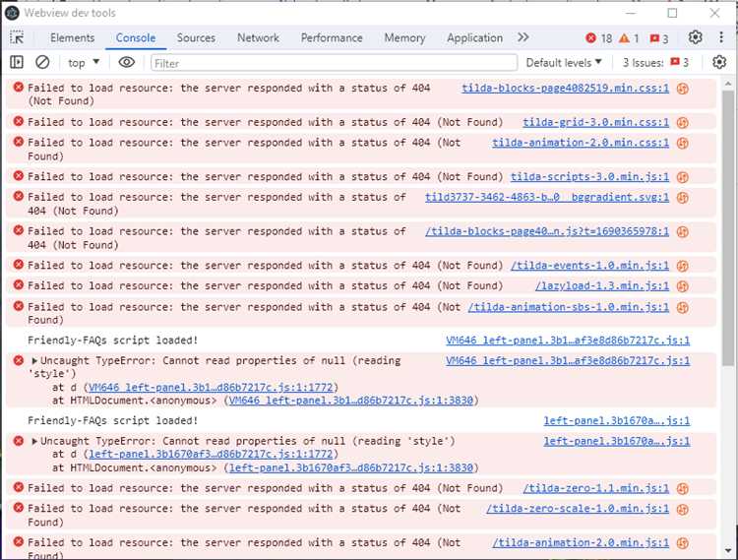Click network icon beside tilda-scripts-3.0 js

(x=683, y=177)
